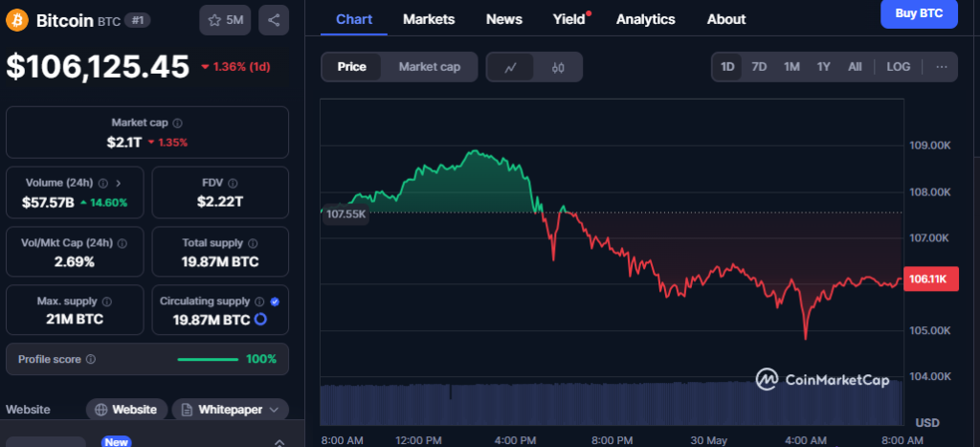The image size is (980, 447).
Task: Open the News tab
Action: 503,19
